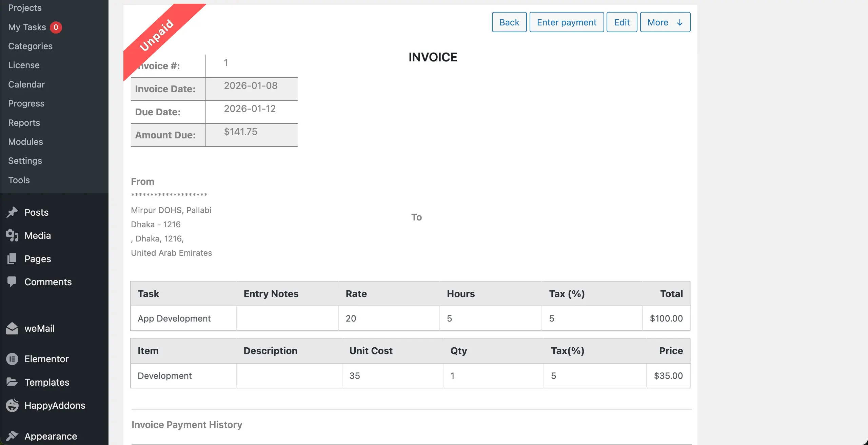
Task: Open the Settings menu item
Action: [x=25, y=160]
